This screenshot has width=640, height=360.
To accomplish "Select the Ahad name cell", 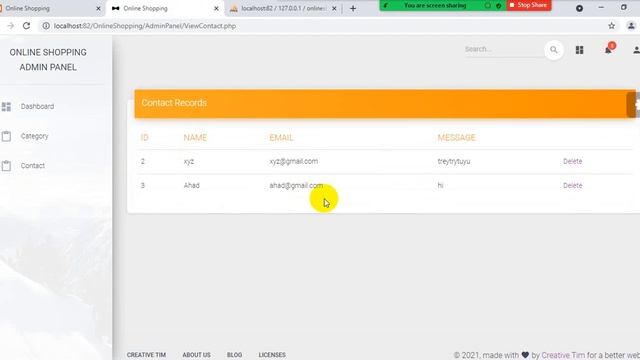I will pos(191,186).
